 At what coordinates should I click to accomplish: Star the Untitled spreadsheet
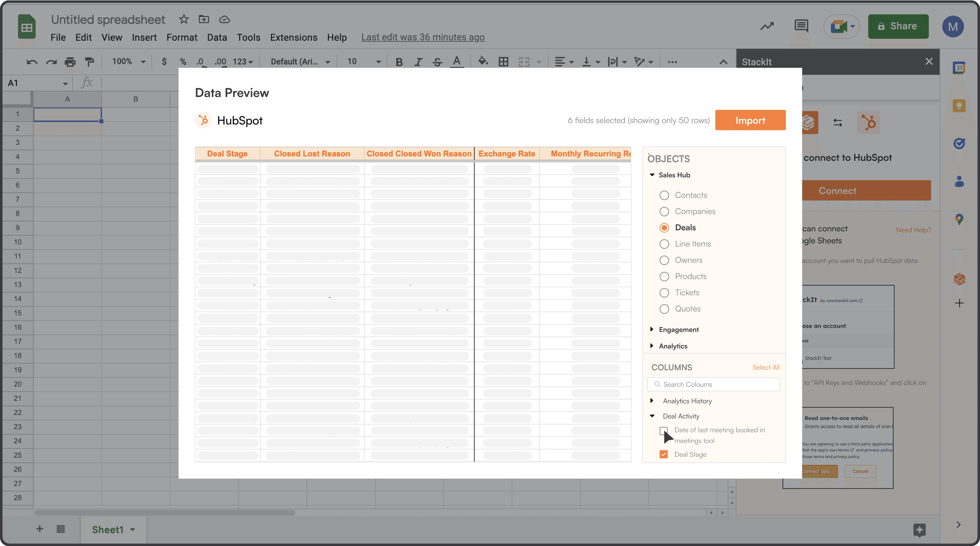point(184,19)
